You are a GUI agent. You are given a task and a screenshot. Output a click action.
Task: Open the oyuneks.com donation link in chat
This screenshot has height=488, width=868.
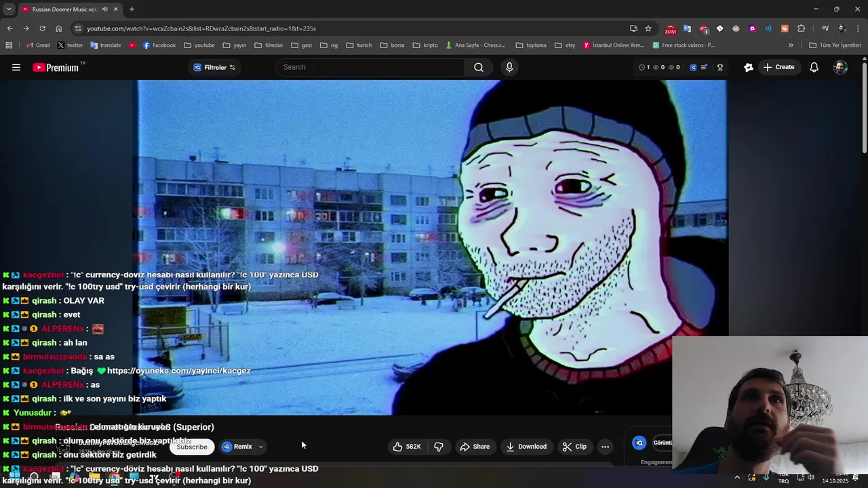click(x=179, y=371)
